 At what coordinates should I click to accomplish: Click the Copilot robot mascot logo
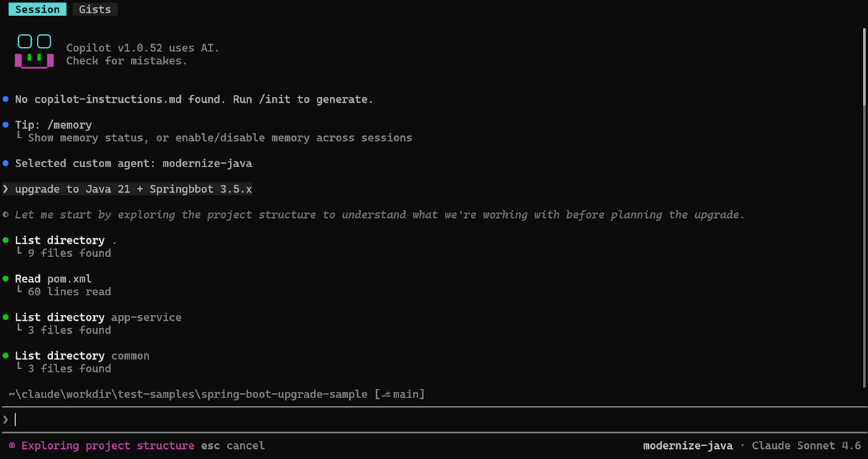click(35, 51)
